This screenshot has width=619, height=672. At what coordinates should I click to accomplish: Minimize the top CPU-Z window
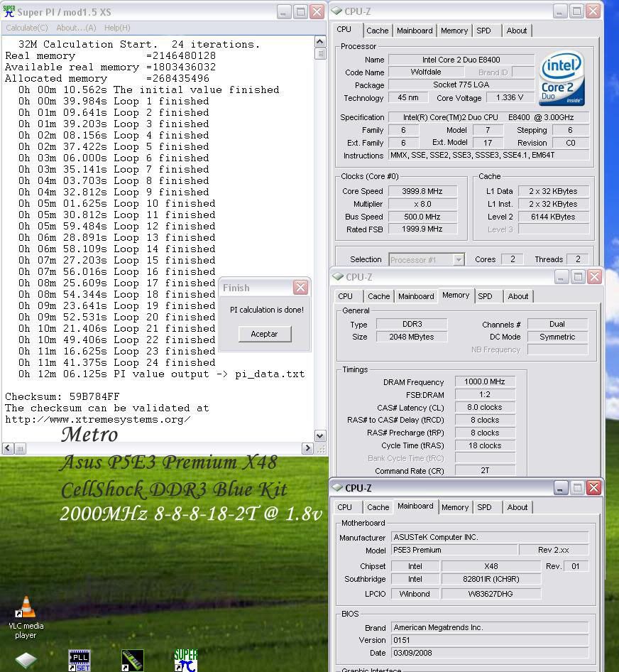pos(559,11)
